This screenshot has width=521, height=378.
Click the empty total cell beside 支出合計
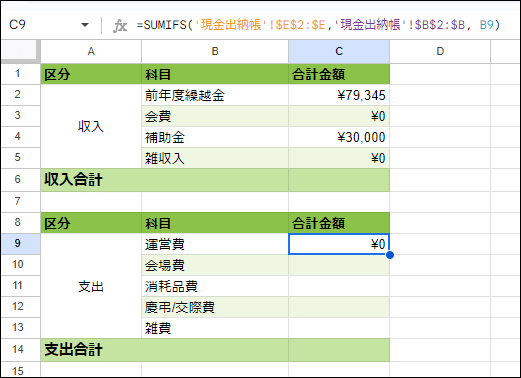pos(339,350)
